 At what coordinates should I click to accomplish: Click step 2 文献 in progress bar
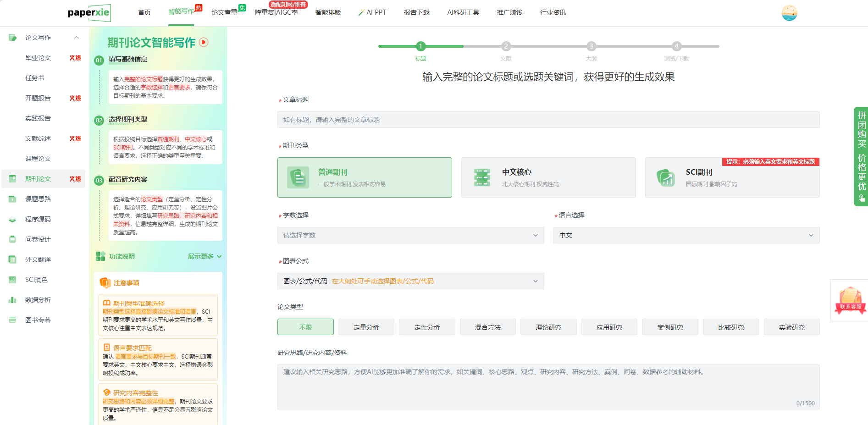coord(506,46)
